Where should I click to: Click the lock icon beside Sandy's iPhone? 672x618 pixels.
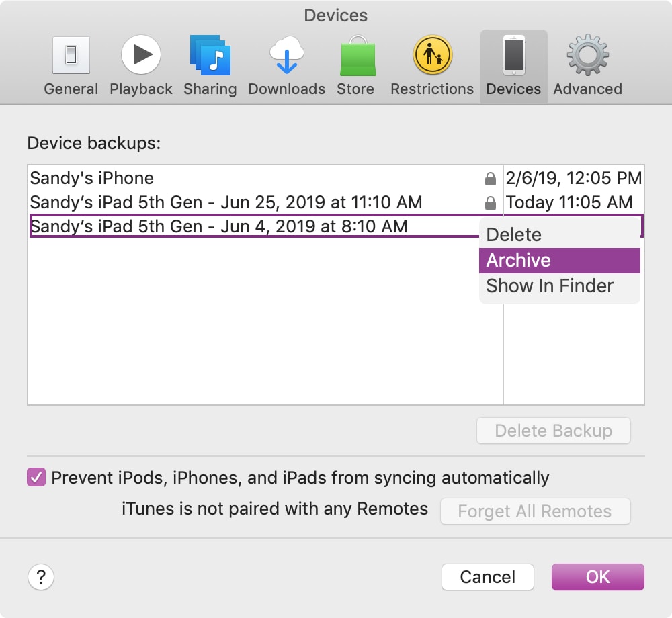[x=491, y=179]
